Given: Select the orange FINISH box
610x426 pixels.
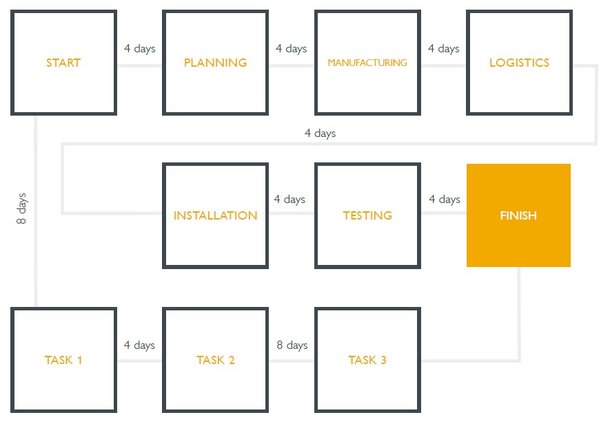Looking at the screenshot, I should pyautogui.click(x=519, y=215).
